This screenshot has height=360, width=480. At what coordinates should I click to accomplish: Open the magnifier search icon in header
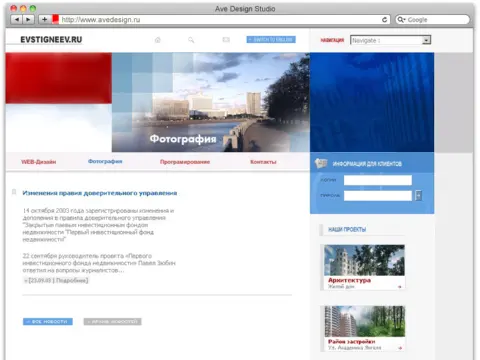pos(191,40)
